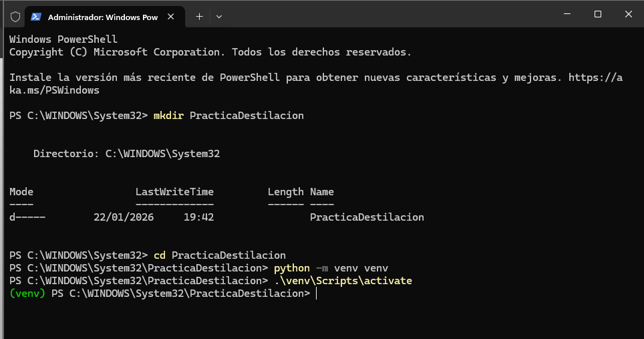Close the Administrador: Windows PowerShell tab
Image resolution: width=644 pixels, height=339 pixels.
[175, 17]
